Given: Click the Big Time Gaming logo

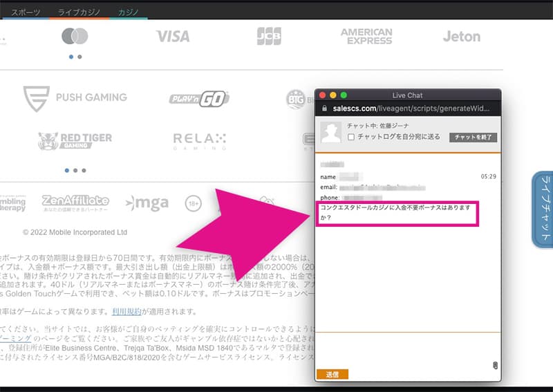Looking at the screenshot, I should tap(300, 100).
